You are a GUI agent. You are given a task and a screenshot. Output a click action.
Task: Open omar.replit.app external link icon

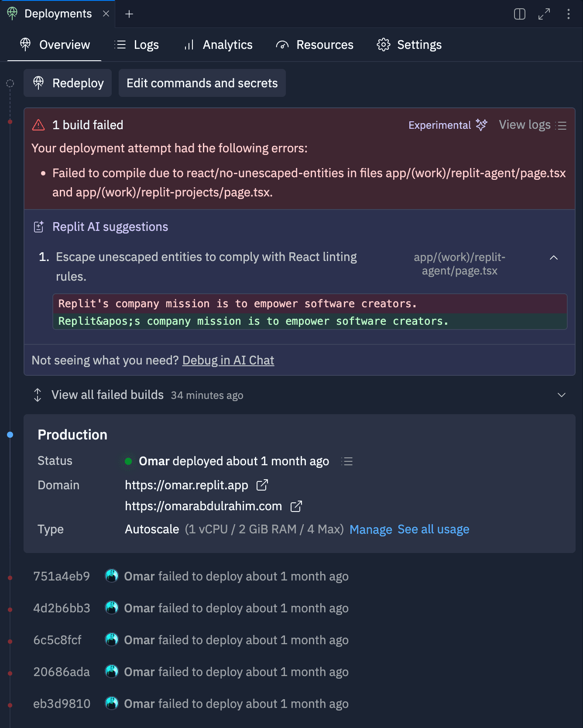point(262,485)
